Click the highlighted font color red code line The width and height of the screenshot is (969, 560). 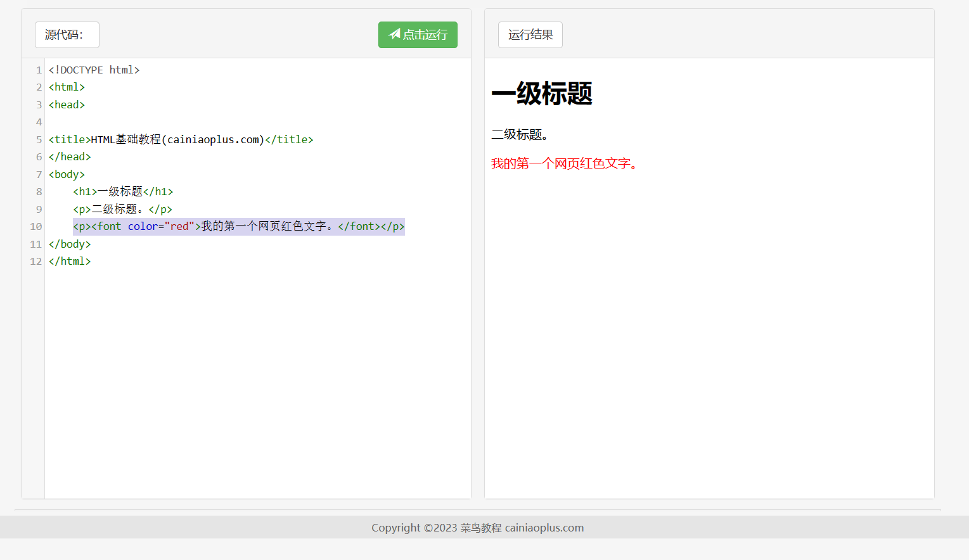[x=238, y=226]
